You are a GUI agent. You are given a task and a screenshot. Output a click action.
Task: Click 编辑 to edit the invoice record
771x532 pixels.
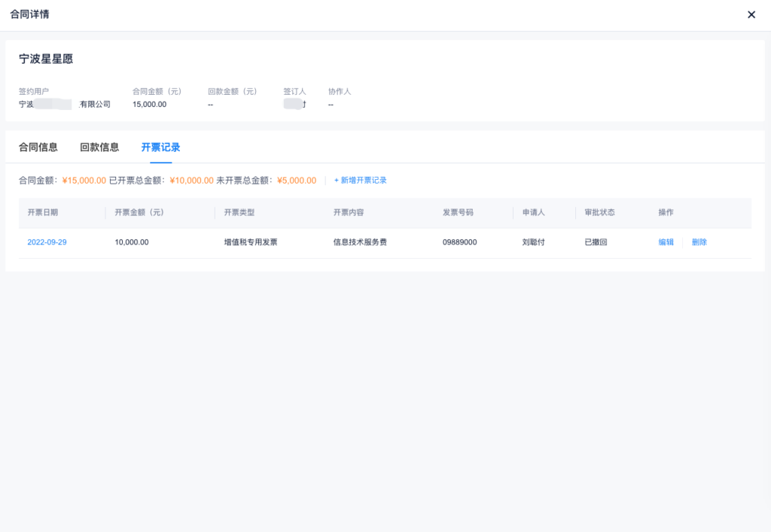click(666, 242)
